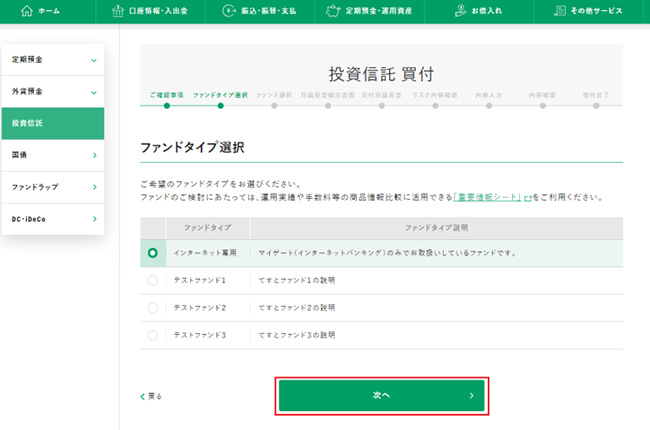Click the 戻る back link
This screenshot has height=430, width=650.
(151, 396)
